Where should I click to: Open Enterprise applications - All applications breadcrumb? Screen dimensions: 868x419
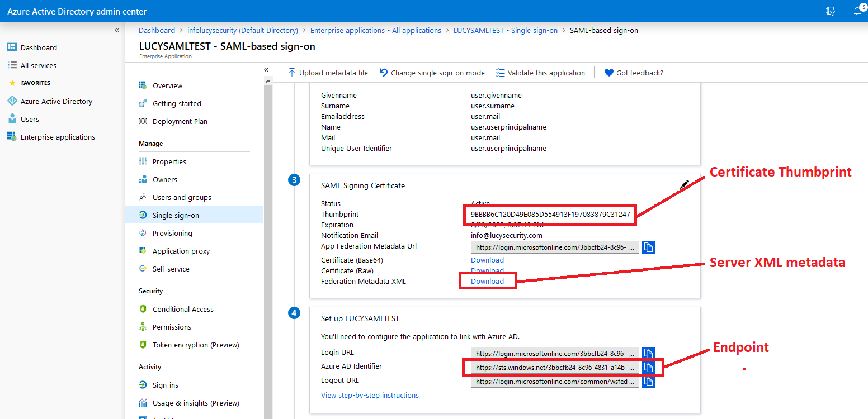[376, 30]
